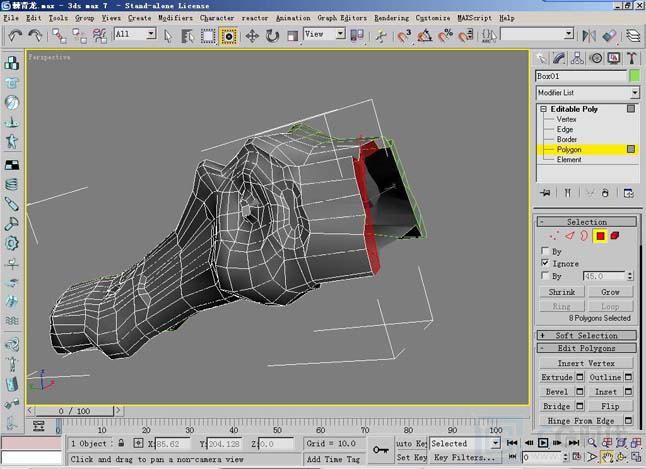Open the Modifiers menu
646x469 pixels.
(176, 18)
